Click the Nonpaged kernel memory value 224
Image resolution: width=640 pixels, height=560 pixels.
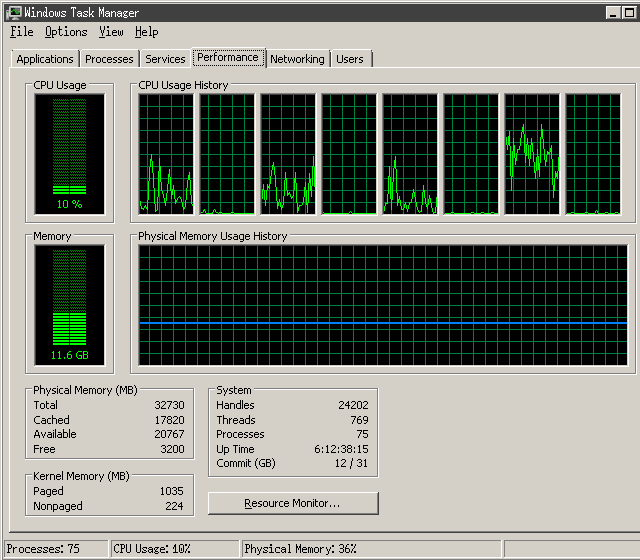click(x=174, y=506)
